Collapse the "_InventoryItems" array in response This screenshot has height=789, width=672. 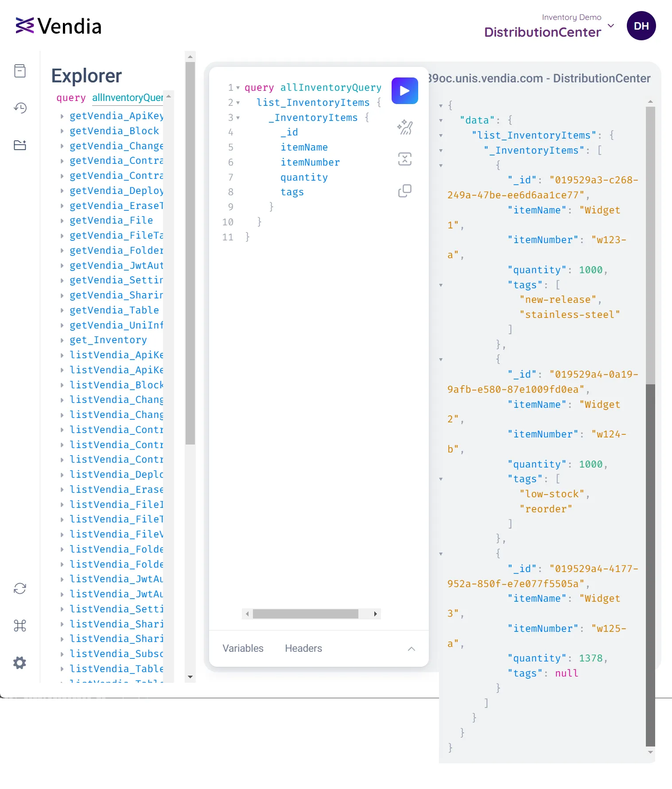point(441,151)
